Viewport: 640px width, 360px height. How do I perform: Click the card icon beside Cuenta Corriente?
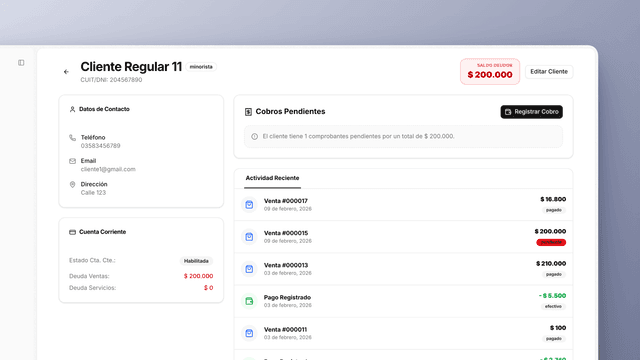[72, 232]
